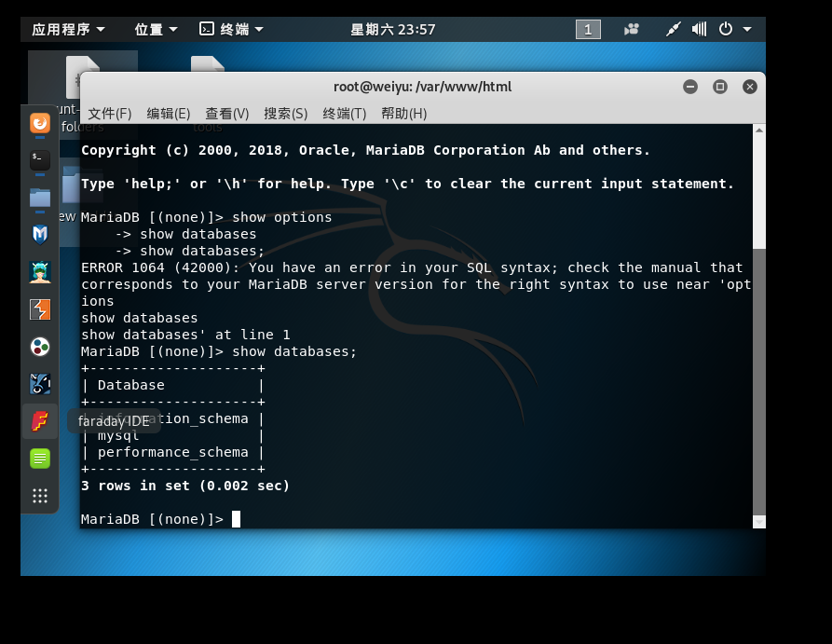Open the 位置 places menu

(x=156, y=29)
